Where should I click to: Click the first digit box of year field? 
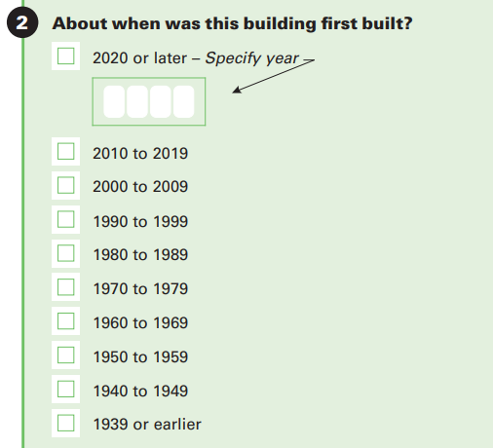[114, 101]
